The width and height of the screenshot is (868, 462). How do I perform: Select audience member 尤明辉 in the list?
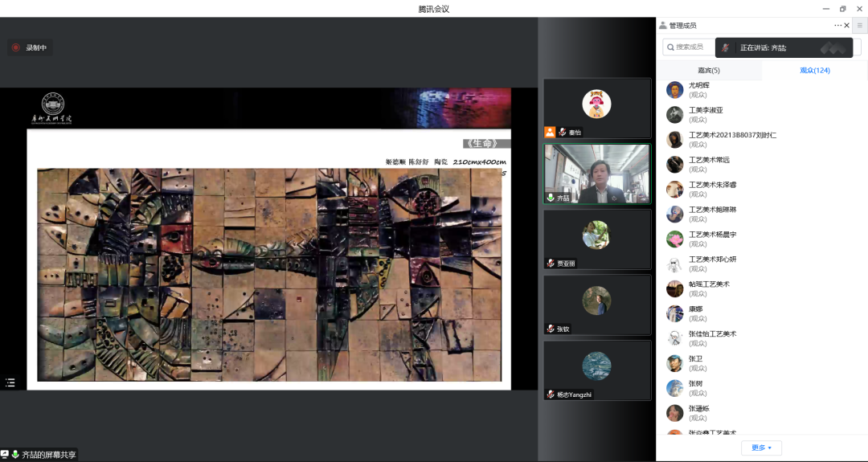(x=698, y=89)
